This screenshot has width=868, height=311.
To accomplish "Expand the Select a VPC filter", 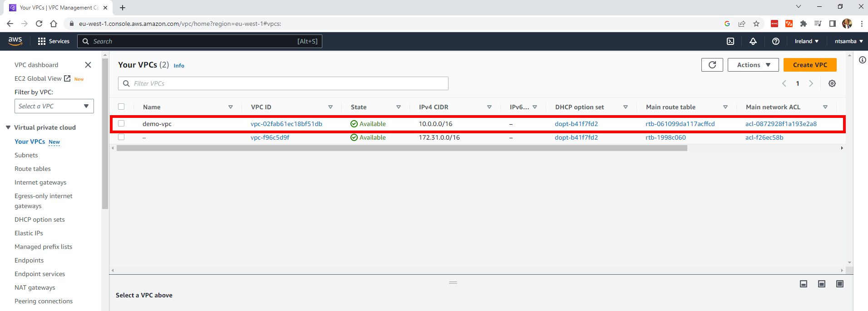I will tap(54, 106).
